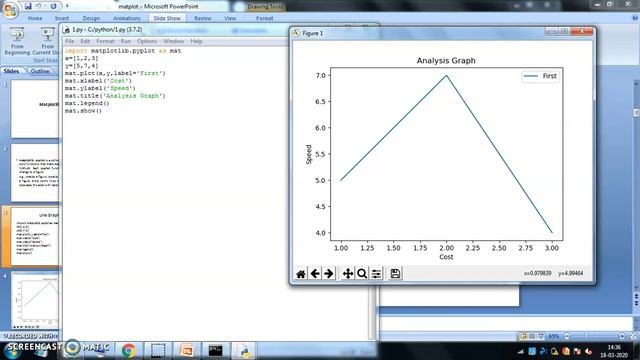Image resolution: width=640 pixels, height=360 pixels.
Task: Click the code line 'import matplotlib.pyplot as mat'
Action: tap(123, 51)
